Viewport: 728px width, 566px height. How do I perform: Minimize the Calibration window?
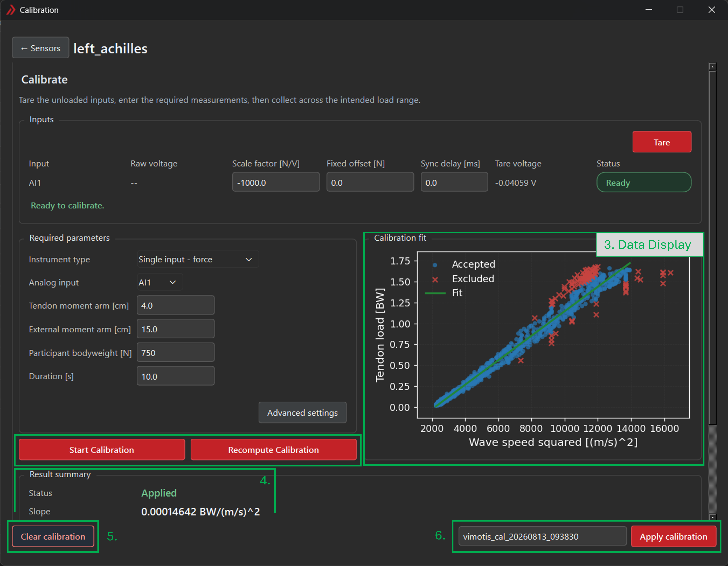[x=649, y=10]
